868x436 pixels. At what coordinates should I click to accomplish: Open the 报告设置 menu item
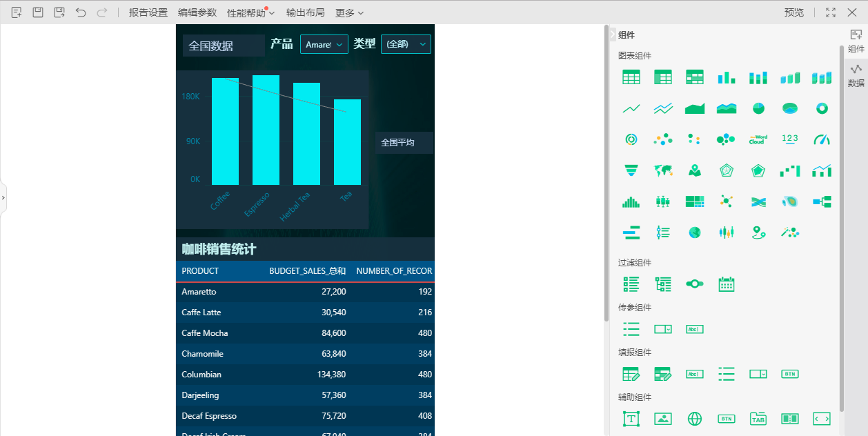[x=148, y=12]
